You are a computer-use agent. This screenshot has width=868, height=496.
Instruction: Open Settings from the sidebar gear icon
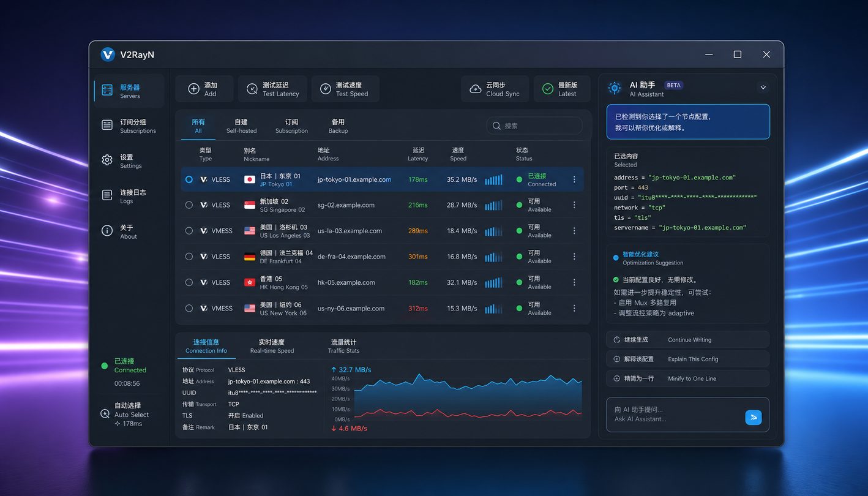click(107, 160)
